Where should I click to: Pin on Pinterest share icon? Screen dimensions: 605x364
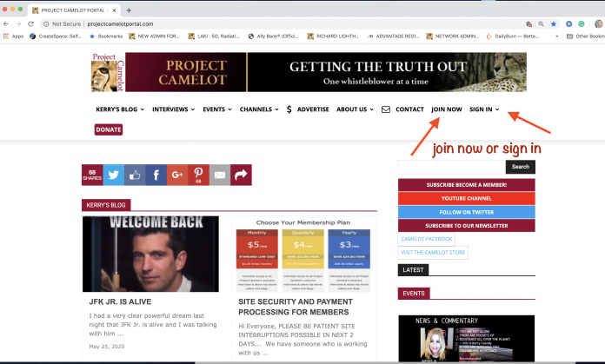[198, 175]
